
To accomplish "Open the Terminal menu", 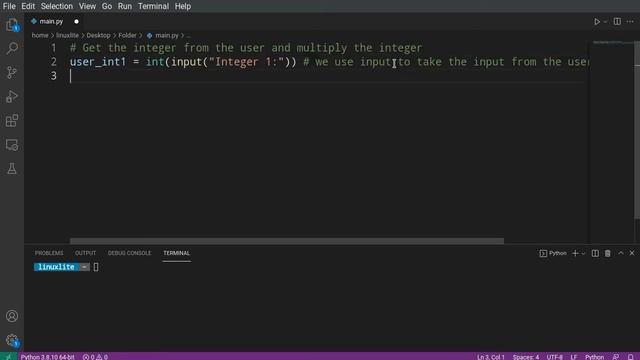I will pyautogui.click(x=153, y=7).
